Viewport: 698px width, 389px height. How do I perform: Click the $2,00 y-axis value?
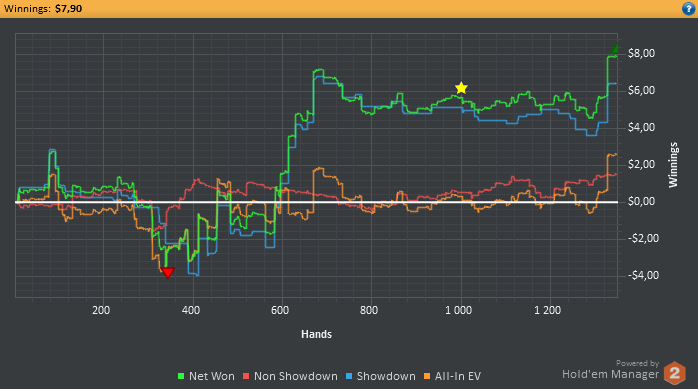pos(641,165)
